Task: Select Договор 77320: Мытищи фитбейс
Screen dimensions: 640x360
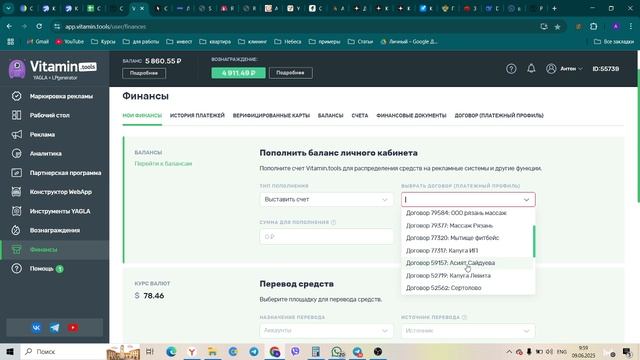Action: click(468, 238)
